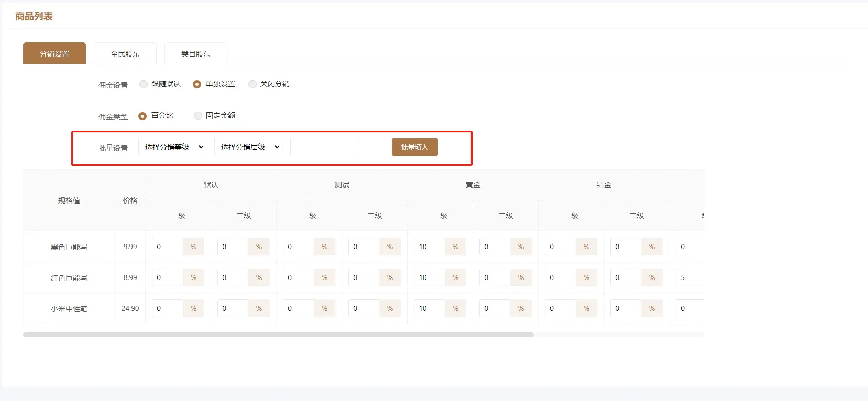Edit 红色巨能写 默认 二级 commission field
The height and width of the screenshot is (401, 868).
[233, 277]
